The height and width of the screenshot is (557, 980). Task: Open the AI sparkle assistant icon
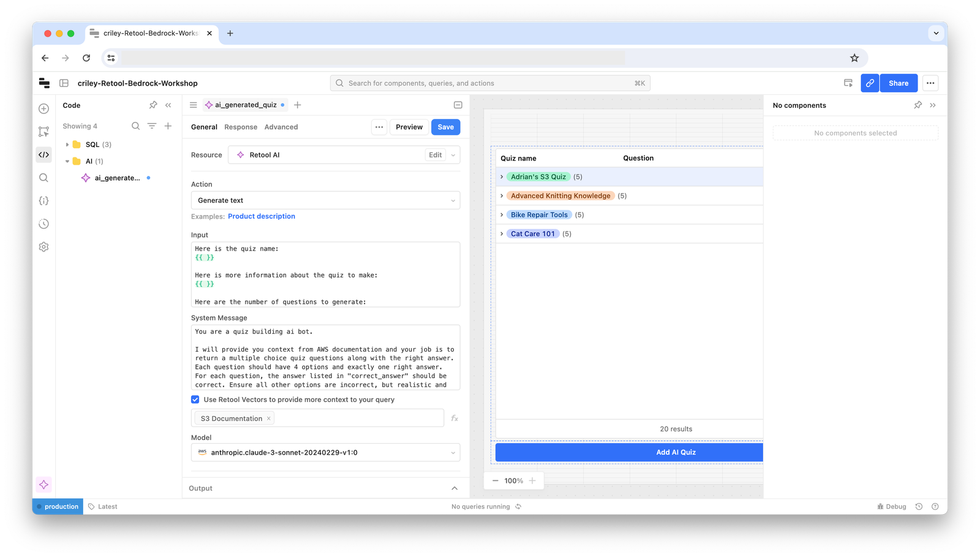coord(43,485)
